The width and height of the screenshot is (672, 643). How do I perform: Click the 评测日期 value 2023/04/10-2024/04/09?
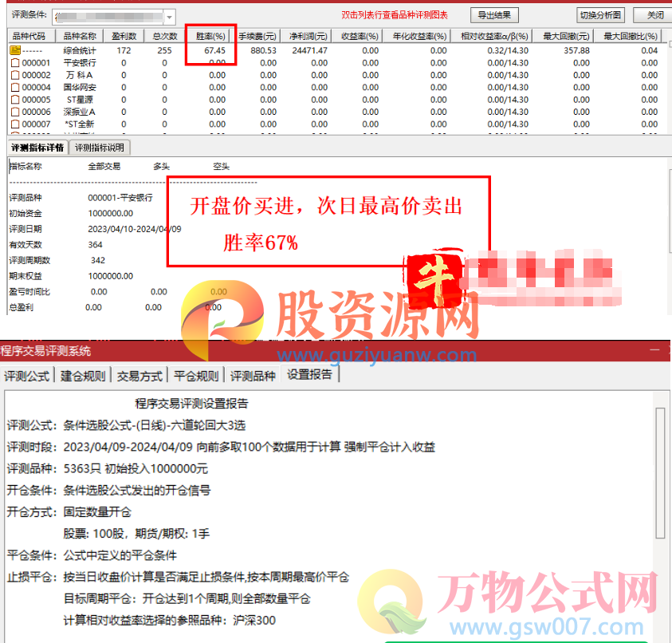point(135,229)
